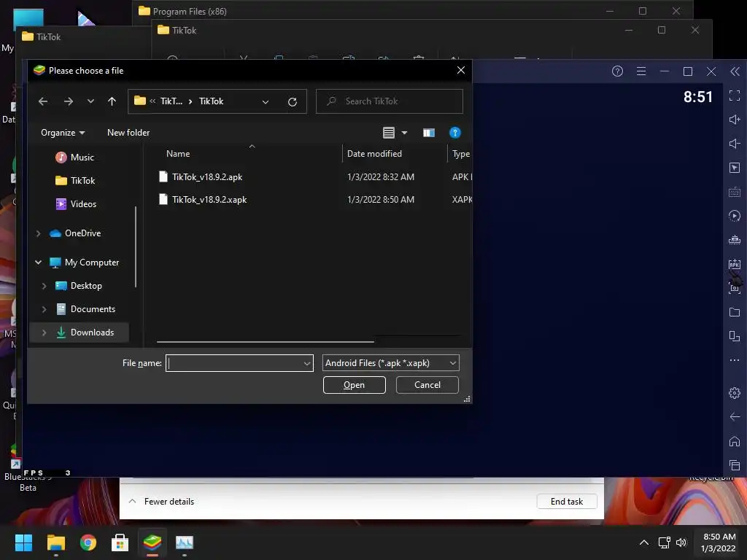The height and width of the screenshot is (560, 747).
Task: Go up one folder level in the file dialog
Action: click(112, 101)
